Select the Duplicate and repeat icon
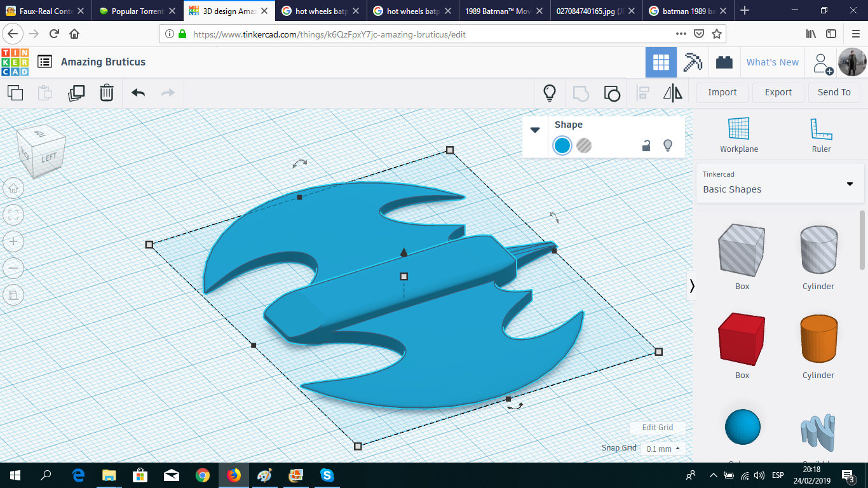Image resolution: width=868 pixels, height=488 pixels. click(76, 92)
